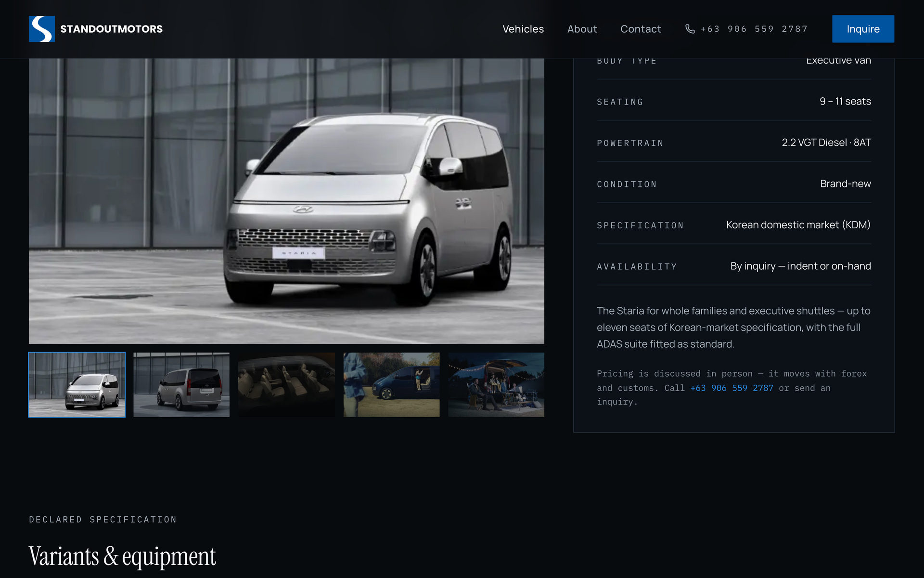Click the phone handset icon in header

point(690,29)
